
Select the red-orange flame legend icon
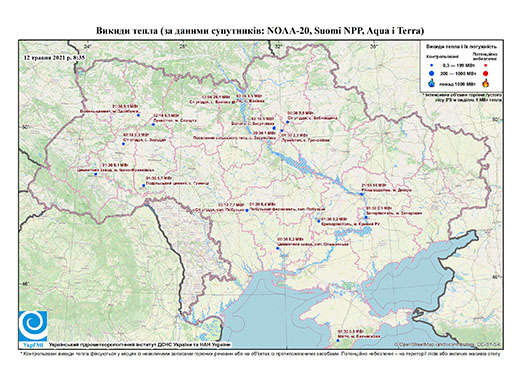486,83
